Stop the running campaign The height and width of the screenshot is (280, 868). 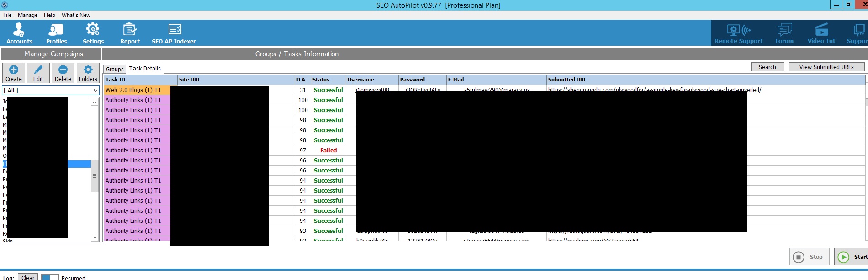pos(810,257)
